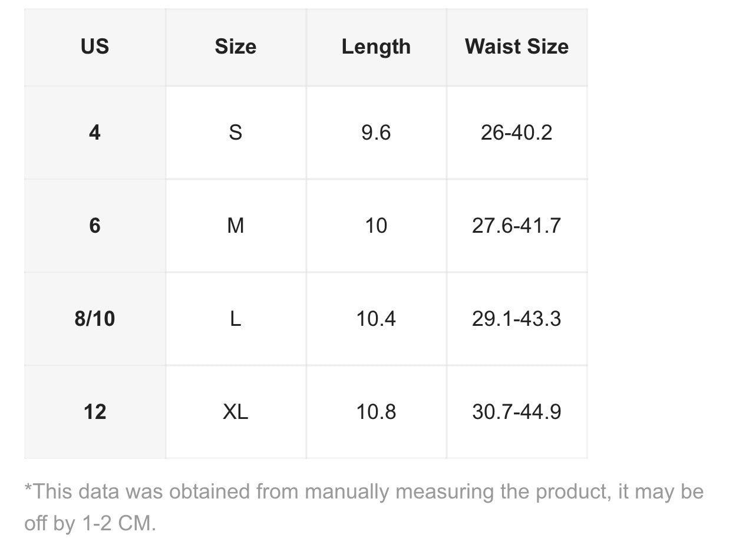Click the S size cell
The height and width of the screenshot is (558, 756).
point(236,133)
